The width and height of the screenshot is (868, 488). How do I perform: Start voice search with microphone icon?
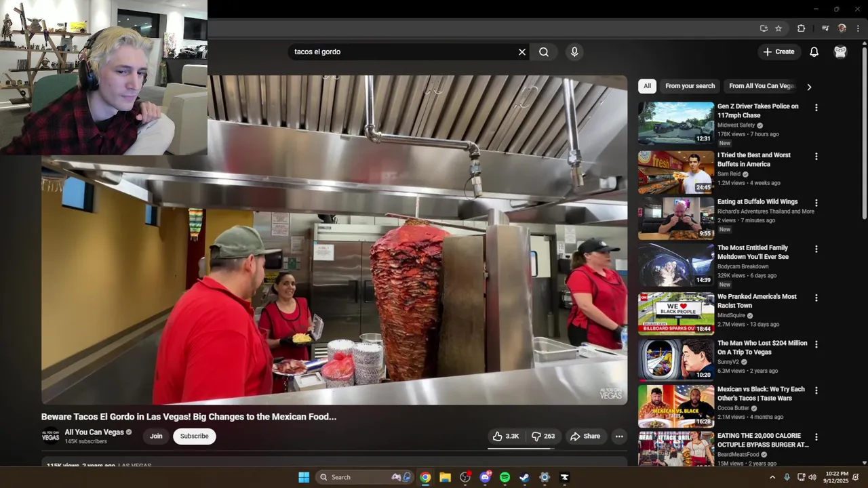574,52
